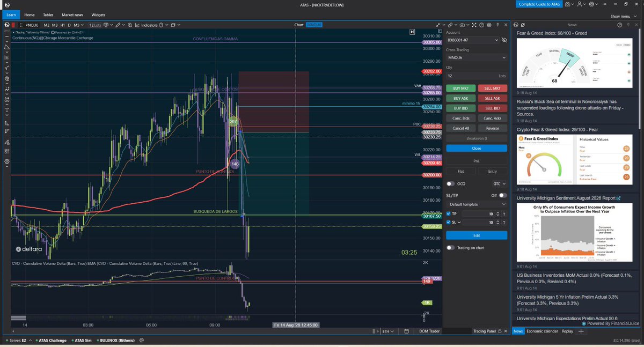
Task: Toggle the T button beside TP value
Action: (x=504, y=214)
